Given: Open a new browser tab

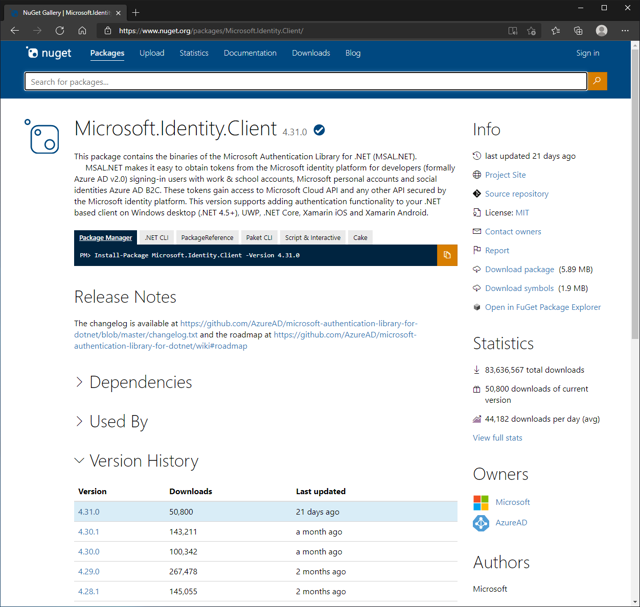Looking at the screenshot, I should [136, 13].
